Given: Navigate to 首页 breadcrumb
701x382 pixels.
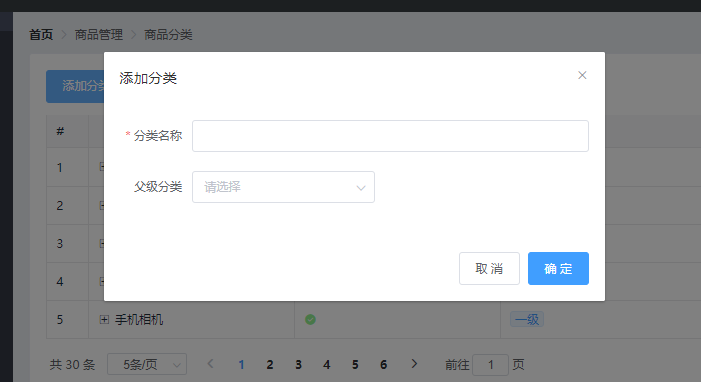Looking at the screenshot, I should click(x=41, y=35).
